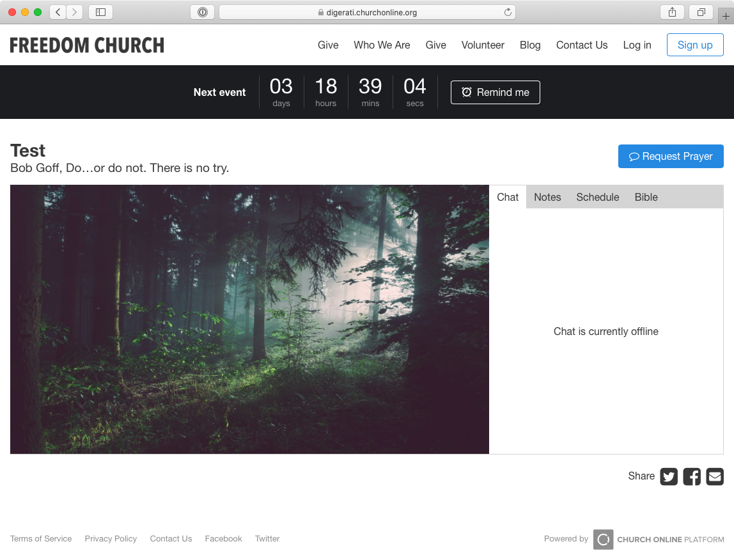Image resolution: width=734 pixels, height=560 pixels.
Task: Share via Twitter icon
Action: click(x=669, y=477)
